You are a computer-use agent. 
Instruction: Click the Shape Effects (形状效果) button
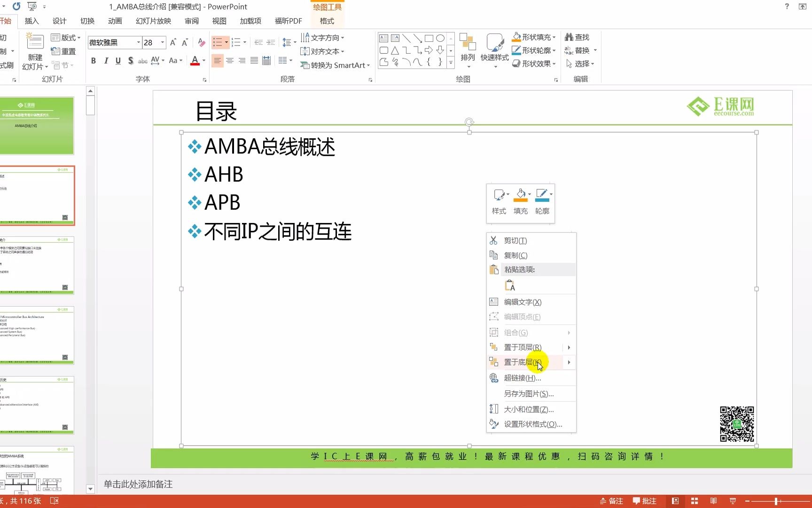click(x=534, y=63)
